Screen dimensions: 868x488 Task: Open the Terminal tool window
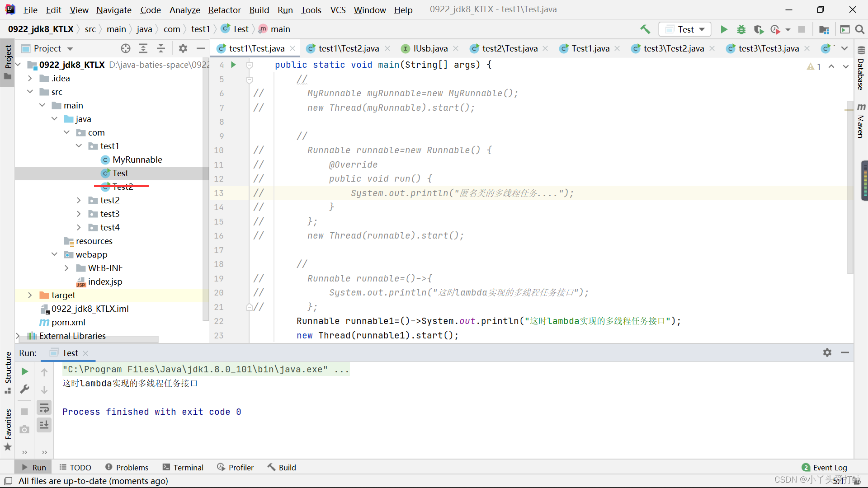pyautogui.click(x=183, y=467)
